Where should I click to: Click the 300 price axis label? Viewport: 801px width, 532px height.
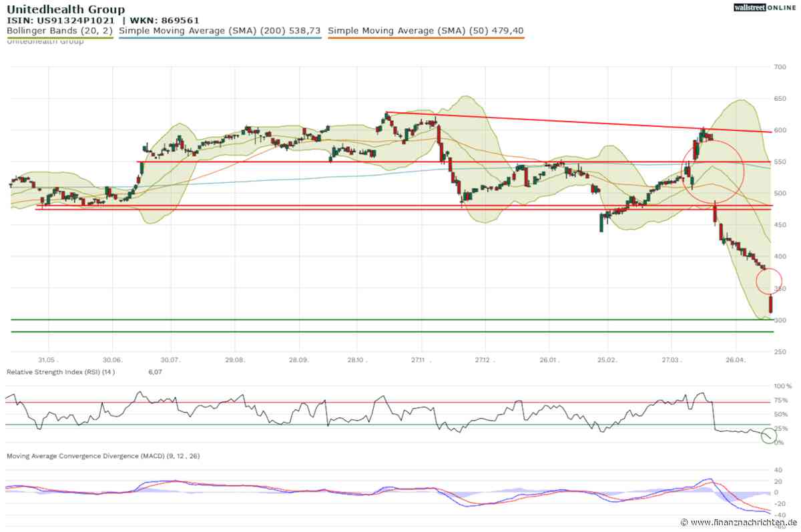(779, 320)
